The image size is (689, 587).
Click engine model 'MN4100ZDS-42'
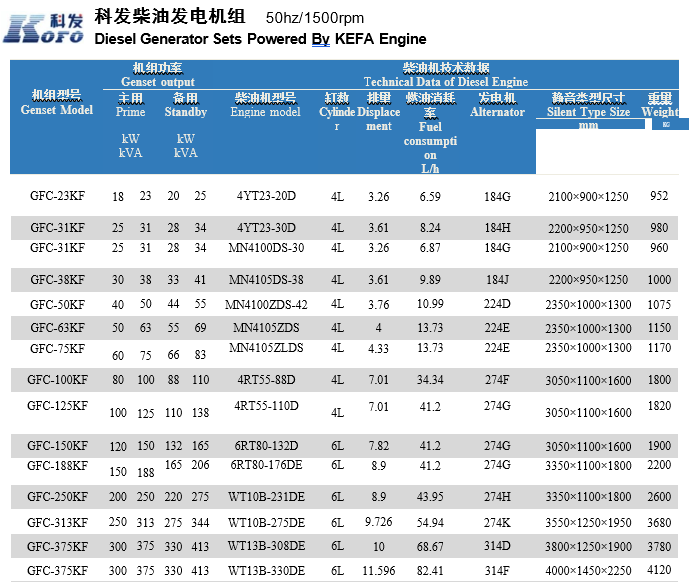coord(266,304)
